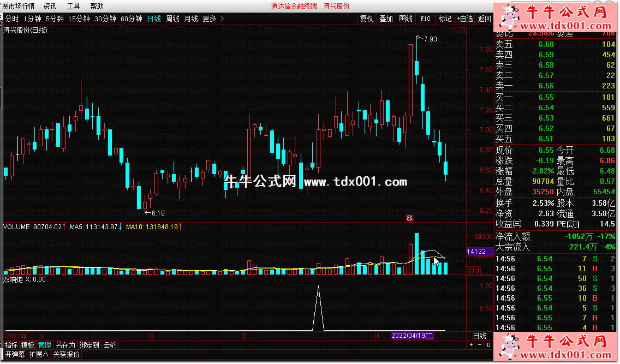Open the 工具 menu
This screenshot has height=364, width=620.
click(73, 6)
